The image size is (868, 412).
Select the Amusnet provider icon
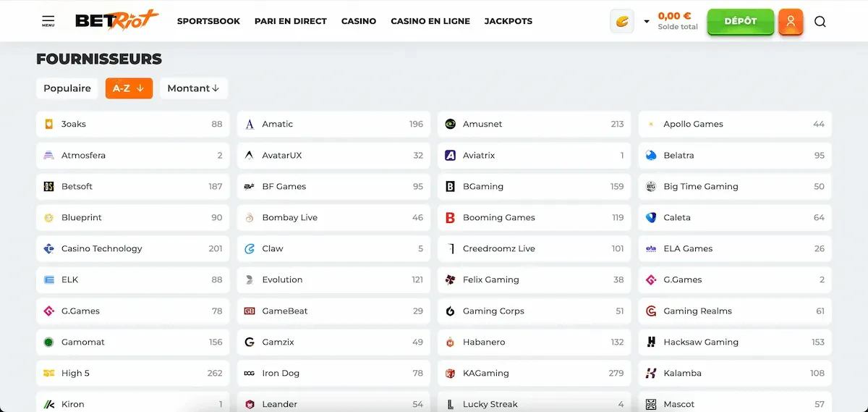450,124
